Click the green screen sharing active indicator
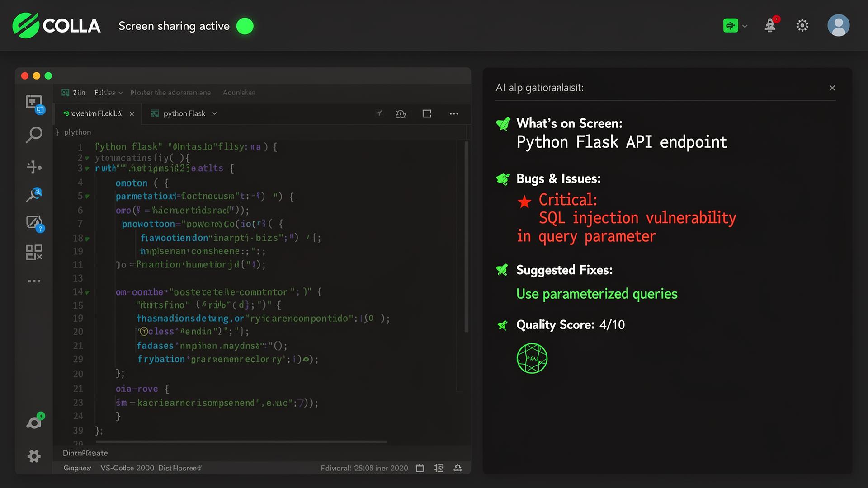The image size is (868, 488). click(x=245, y=26)
